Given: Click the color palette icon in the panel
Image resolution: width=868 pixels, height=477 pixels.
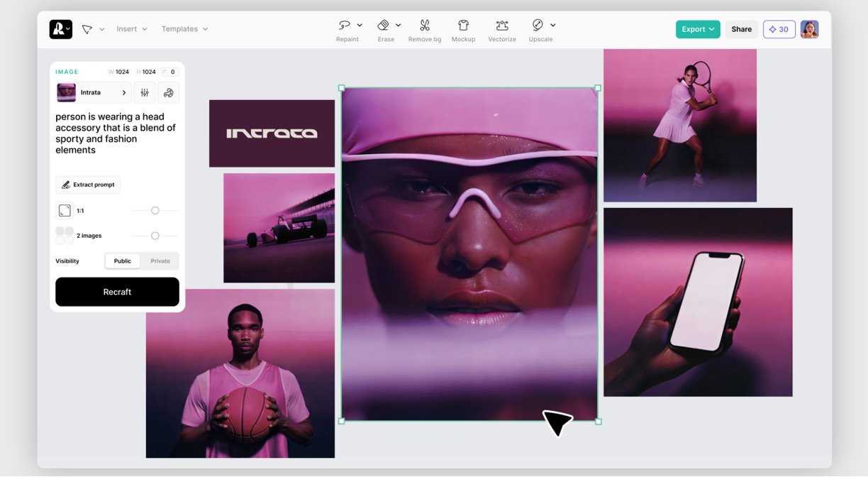Looking at the screenshot, I should click(168, 93).
